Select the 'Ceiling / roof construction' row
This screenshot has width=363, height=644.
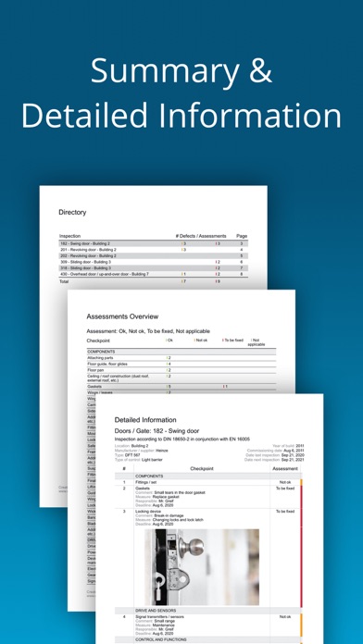[x=181, y=378]
